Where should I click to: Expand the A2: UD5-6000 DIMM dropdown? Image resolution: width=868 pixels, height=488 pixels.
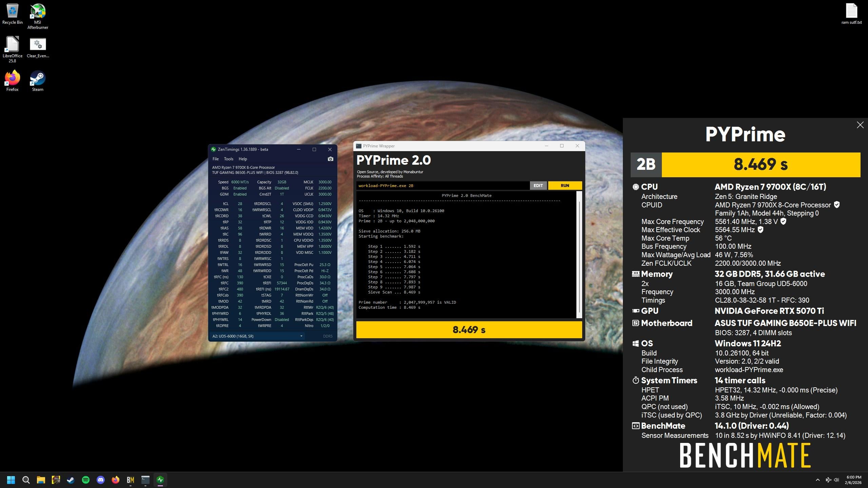301,336
